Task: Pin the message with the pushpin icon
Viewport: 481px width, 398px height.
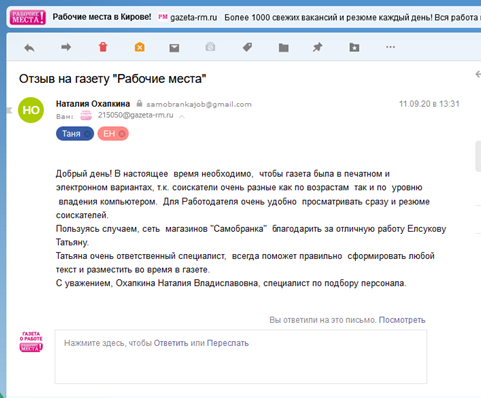Action: pyautogui.click(x=317, y=47)
